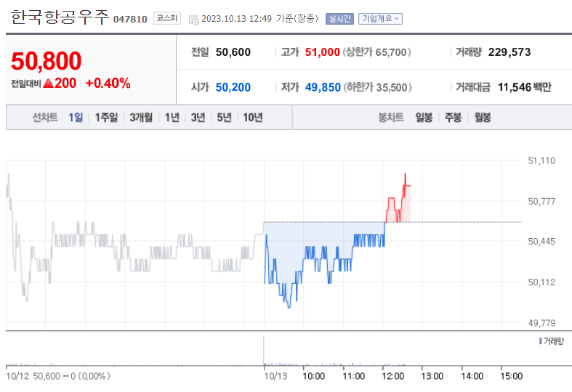Click the 봉차트 label
572x392 pixels.
pos(391,118)
